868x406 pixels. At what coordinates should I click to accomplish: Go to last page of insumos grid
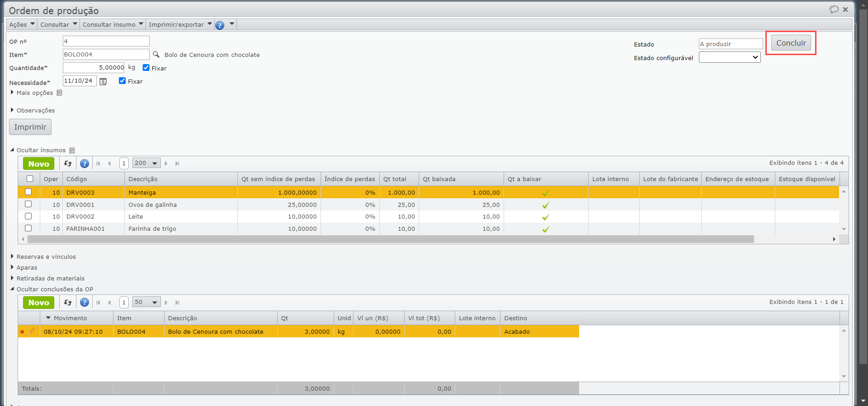[x=177, y=163]
